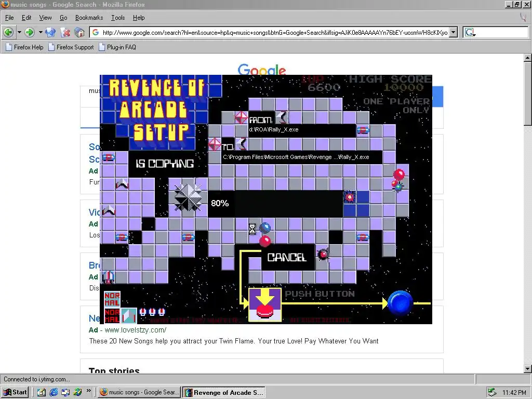Open the Help menu
The width and height of the screenshot is (532, 399).
pos(138,18)
